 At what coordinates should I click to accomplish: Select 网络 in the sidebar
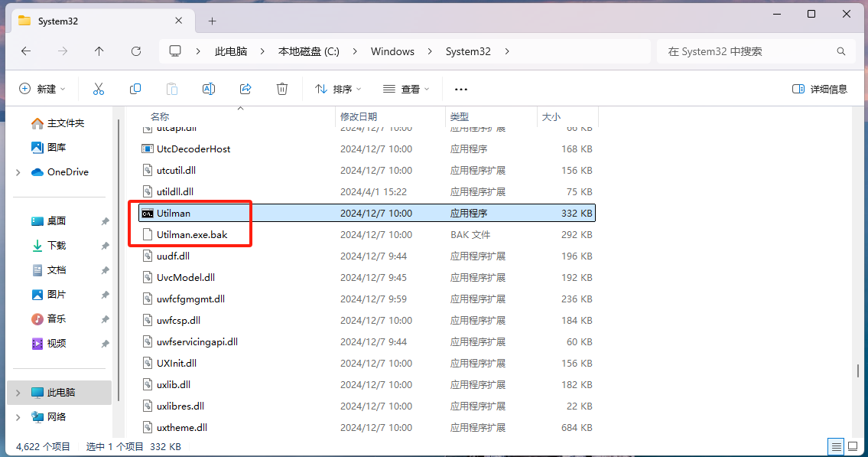[49, 417]
